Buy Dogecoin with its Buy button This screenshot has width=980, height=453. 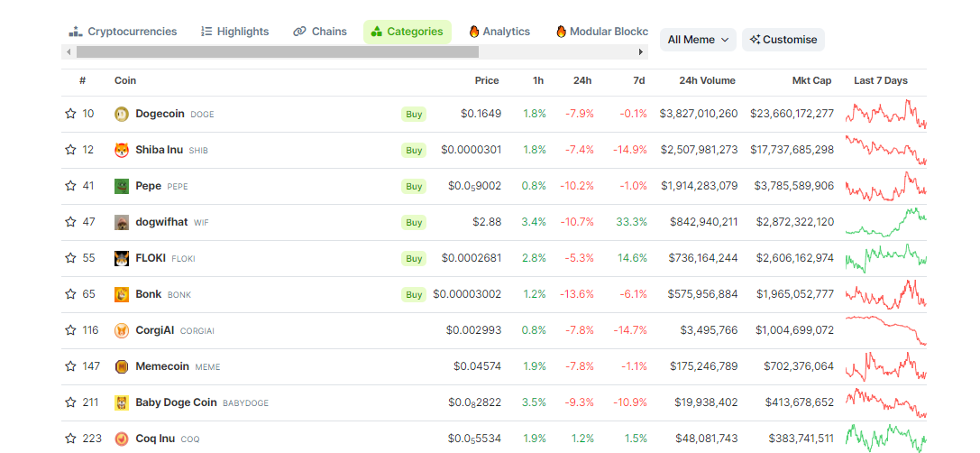point(414,114)
